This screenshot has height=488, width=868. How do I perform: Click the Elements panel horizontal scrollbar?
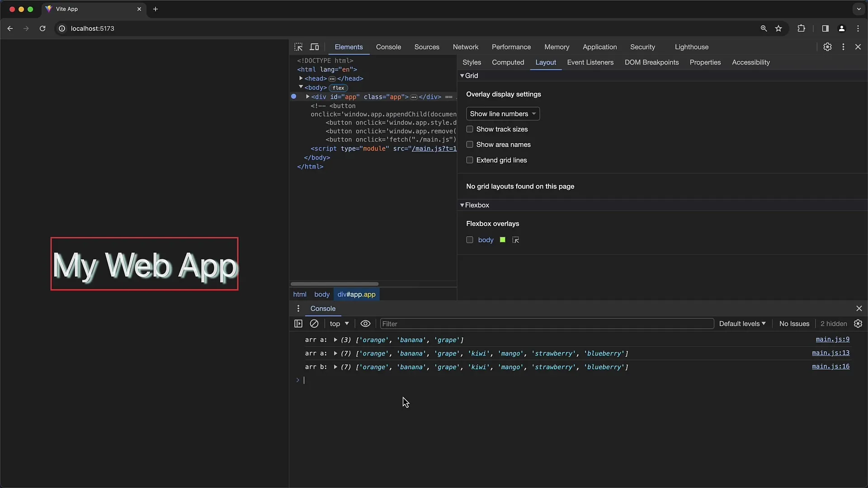335,284
